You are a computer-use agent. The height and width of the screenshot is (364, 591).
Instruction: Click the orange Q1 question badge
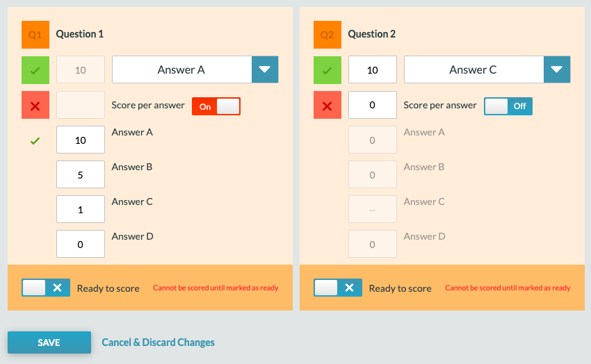pyautogui.click(x=35, y=35)
